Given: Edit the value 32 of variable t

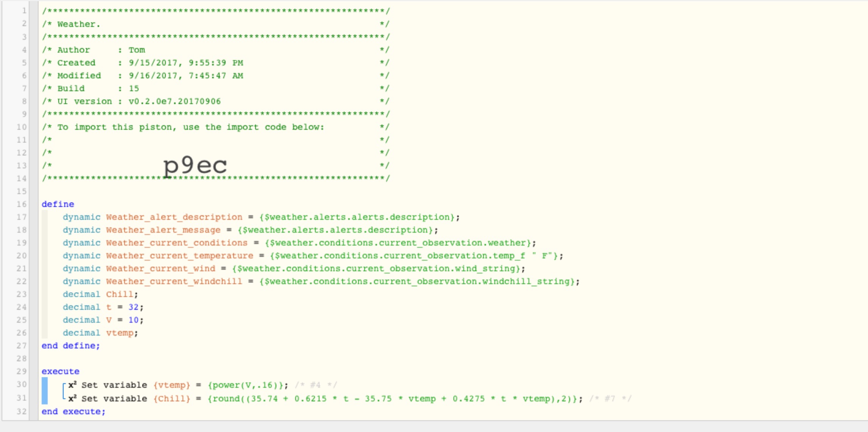Looking at the screenshot, I should (x=133, y=307).
